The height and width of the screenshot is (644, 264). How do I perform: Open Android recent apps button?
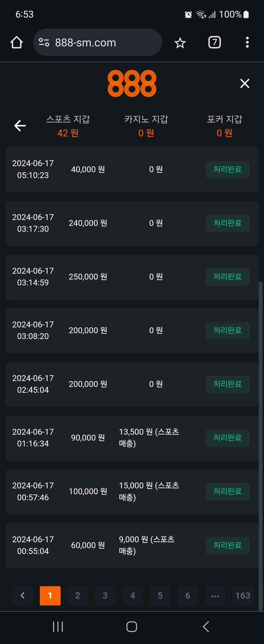tap(58, 626)
